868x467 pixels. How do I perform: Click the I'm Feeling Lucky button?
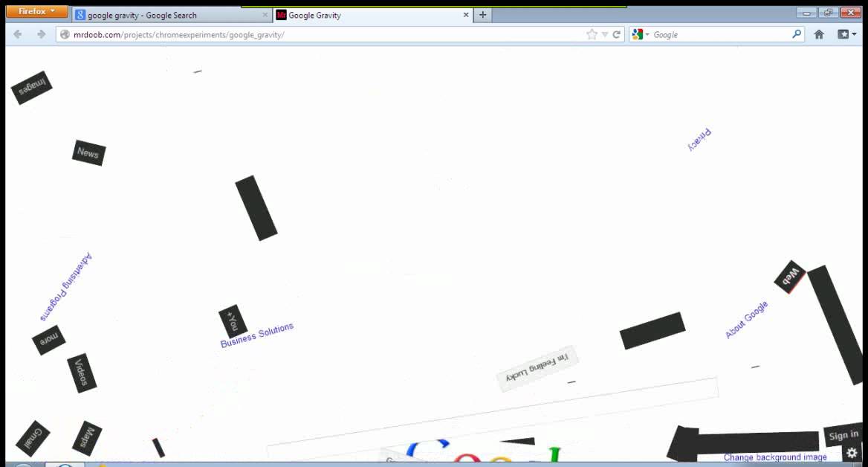coord(537,368)
